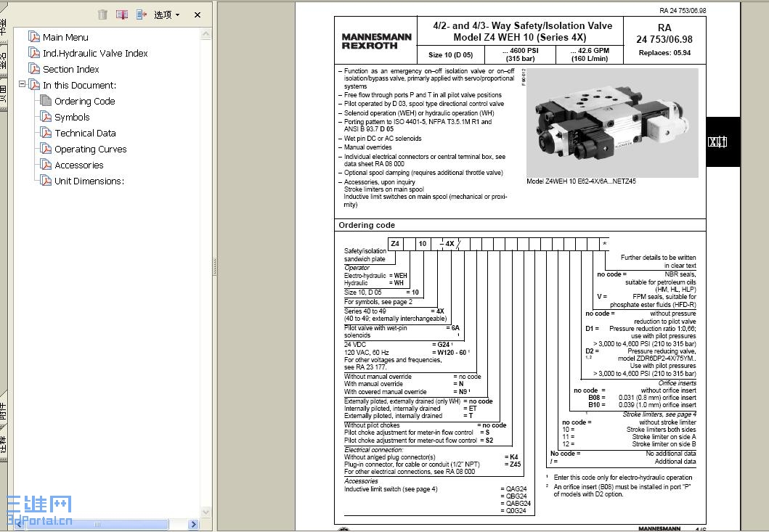
Task: Click the Ordering code heading
Action: coord(367,225)
